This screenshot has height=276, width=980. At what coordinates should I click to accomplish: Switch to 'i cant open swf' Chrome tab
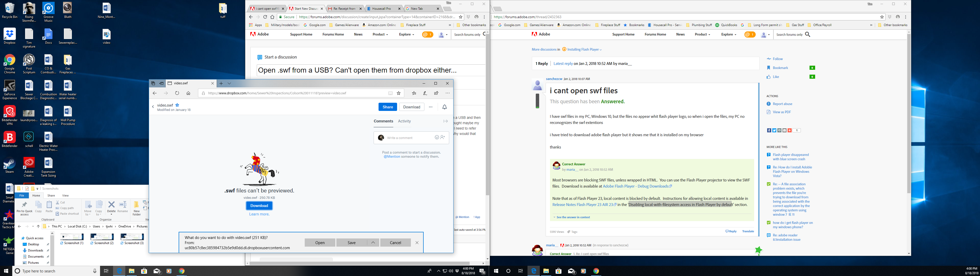tap(267, 8)
